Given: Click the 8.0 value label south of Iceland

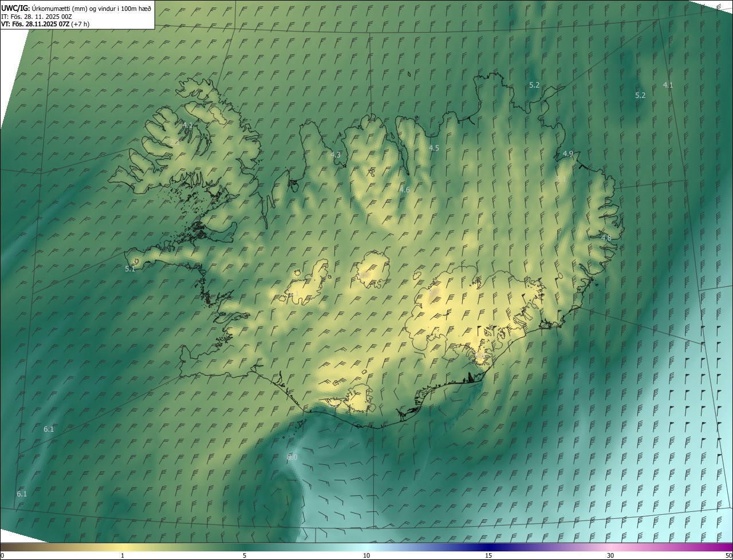Looking at the screenshot, I should click(292, 457).
